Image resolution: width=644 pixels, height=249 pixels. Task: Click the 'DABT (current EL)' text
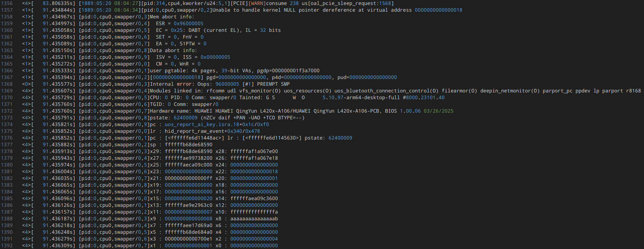tap(214, 30)
